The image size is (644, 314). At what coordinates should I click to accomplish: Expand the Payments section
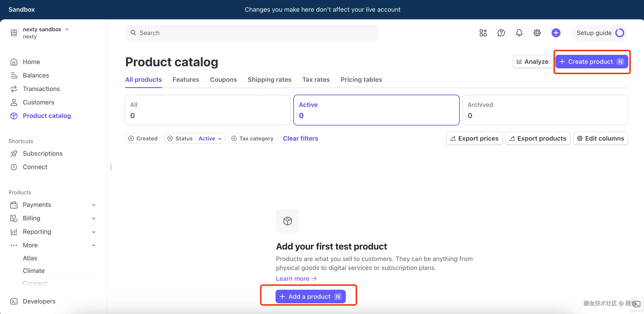[x=94, y=205]
